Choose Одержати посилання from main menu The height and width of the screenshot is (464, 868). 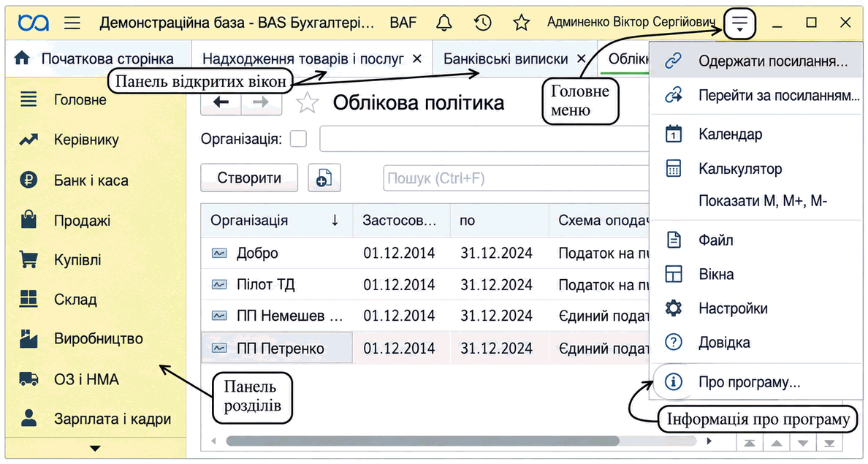click(x=755, y=61)
